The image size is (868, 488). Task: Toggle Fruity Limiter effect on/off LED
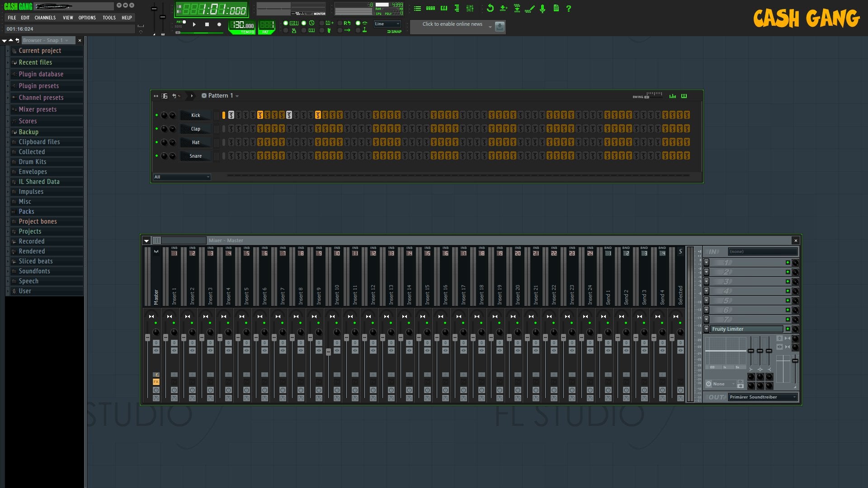point(788,329)
